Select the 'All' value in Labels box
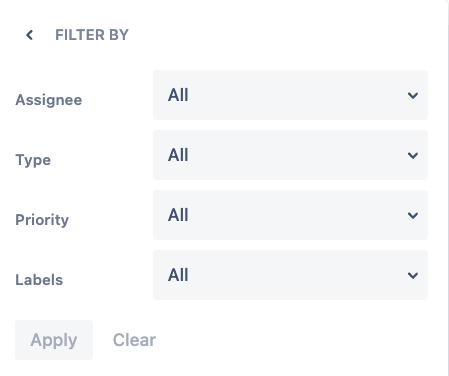The height and width of the screenshot is (376, 449). pos(178,275)
